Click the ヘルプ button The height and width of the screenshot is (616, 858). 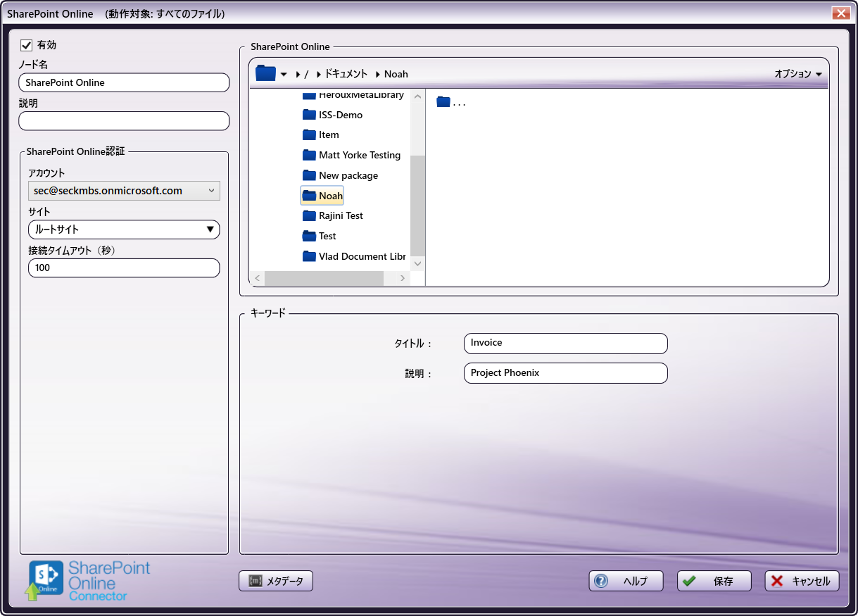click(626, 581)
